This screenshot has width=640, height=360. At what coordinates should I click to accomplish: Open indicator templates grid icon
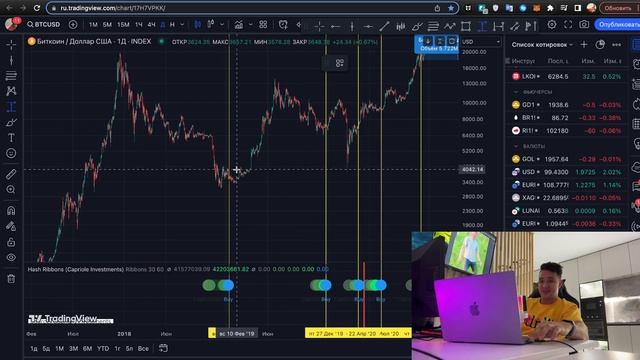tap(263, 25)
